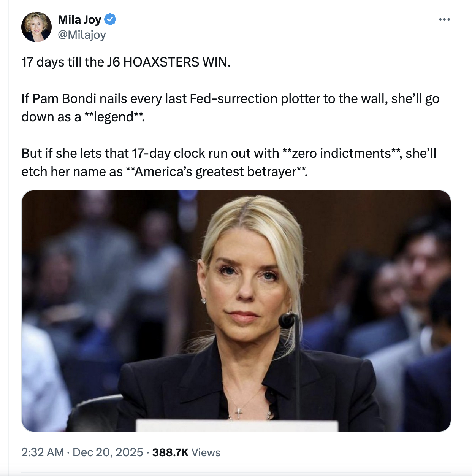Click the cross necklace in the photo
This screenshot has width=472, height=476.
click(239, 413)
